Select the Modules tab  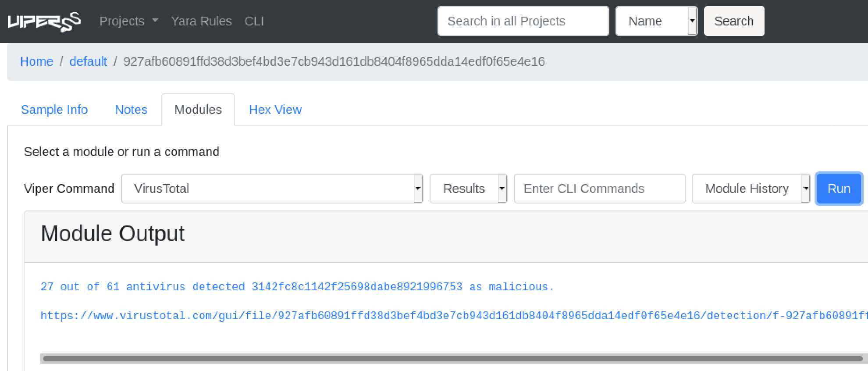[x=198, y=110]
